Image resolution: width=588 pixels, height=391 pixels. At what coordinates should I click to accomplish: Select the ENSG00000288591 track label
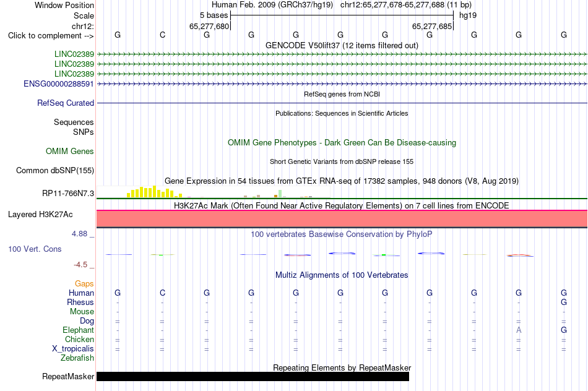pos(59,84)
